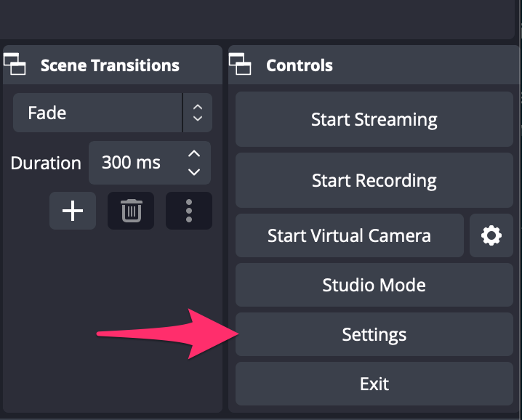Start Streaming
The width and height of the screenshot is (522, 420).
374,119
